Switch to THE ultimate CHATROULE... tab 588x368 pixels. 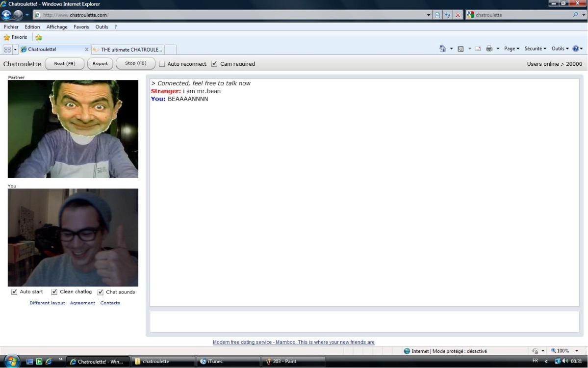tap(128, 50)
